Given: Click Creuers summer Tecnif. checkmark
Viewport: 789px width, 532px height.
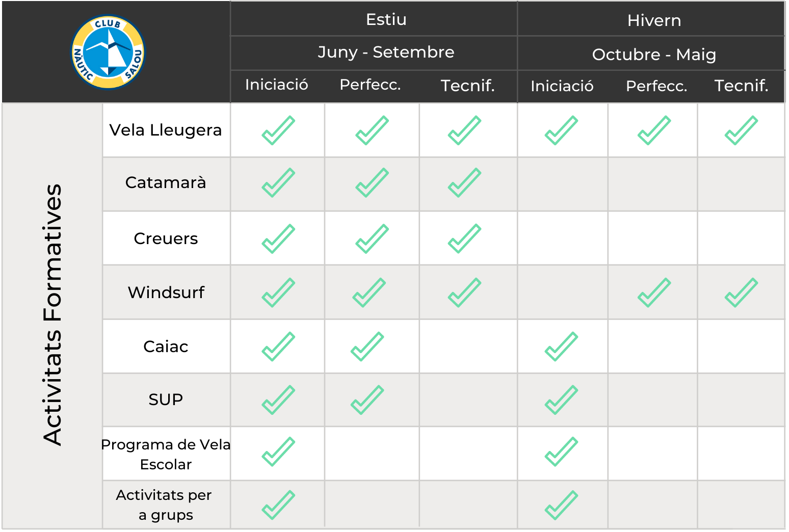Looking at the screenshot, I should [x=464, y=238].
